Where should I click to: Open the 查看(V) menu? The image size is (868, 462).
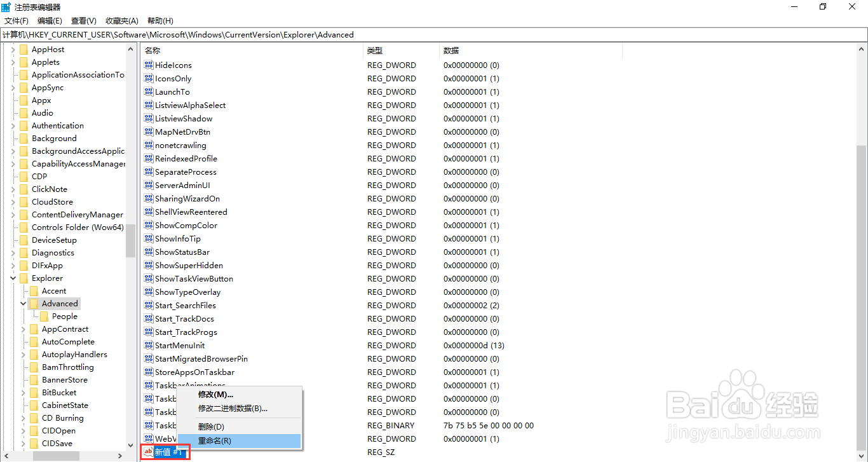coord(83,20)
